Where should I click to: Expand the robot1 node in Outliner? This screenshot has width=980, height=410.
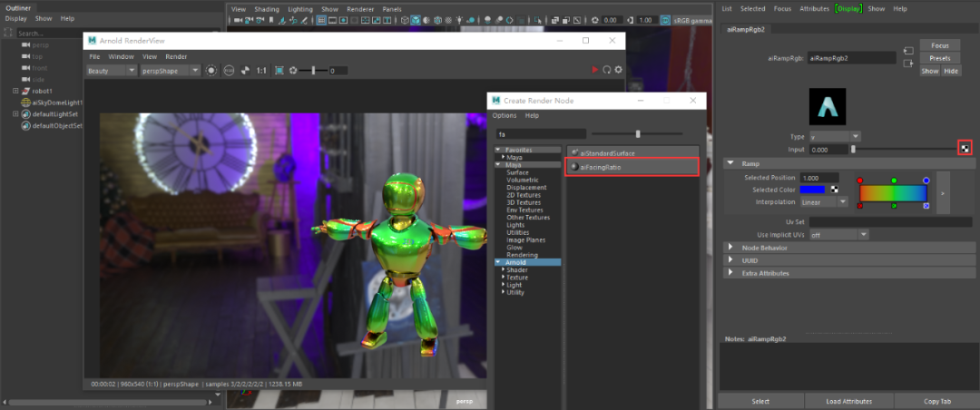coord(15,92)
